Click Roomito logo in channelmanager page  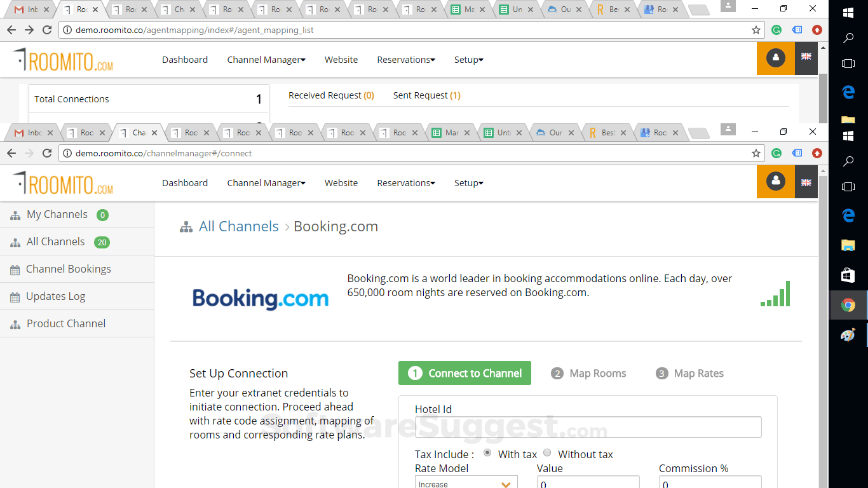(64, 183)
